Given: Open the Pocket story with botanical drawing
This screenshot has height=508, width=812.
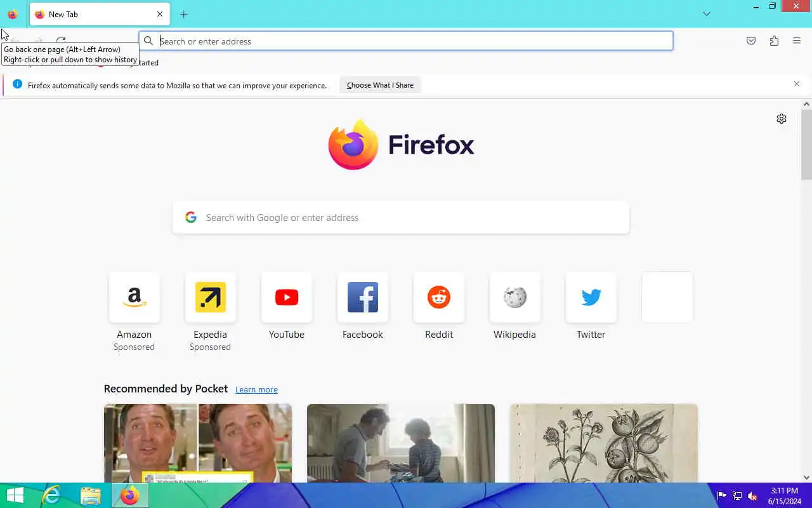Looking at the screenshot, I should [604, 443].
